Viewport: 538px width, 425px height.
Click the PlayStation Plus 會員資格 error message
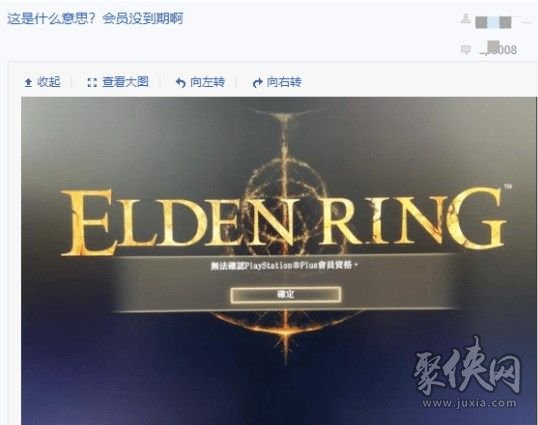[284, 265]
